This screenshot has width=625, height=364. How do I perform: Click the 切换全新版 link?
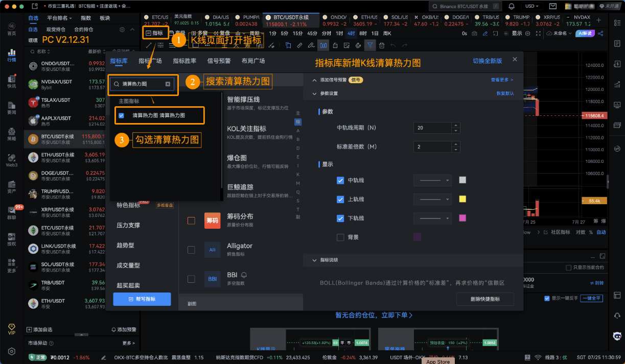click(487, 61)
